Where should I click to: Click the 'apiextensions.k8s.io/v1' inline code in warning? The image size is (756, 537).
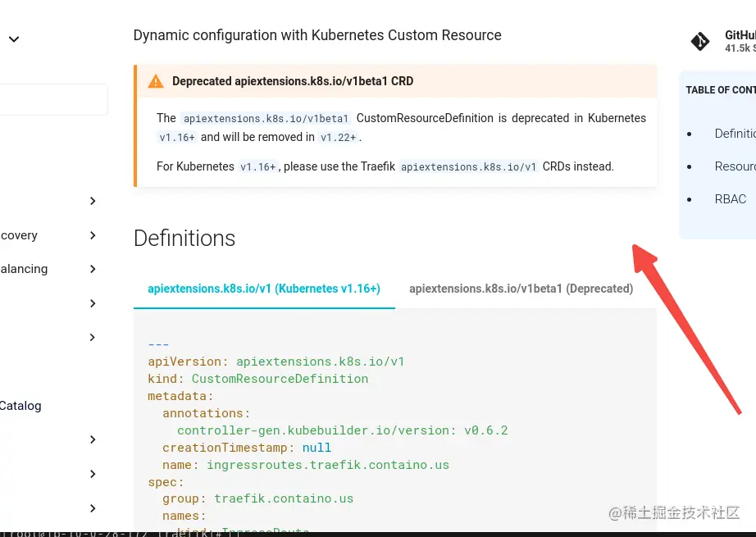(469, 166)
